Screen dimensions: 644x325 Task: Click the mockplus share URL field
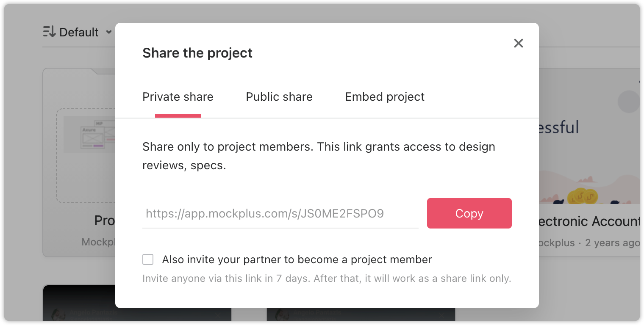[x=280, y=213]
